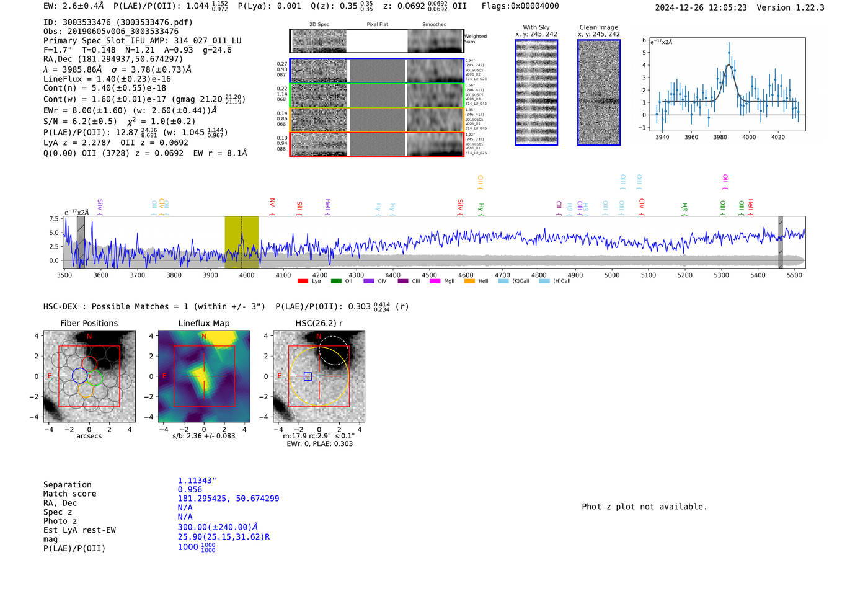The width and height of the screenshot is (868, 591).
Task: Click the Weighted Sum smoothed spectrum panel
Action: [435, 41]
